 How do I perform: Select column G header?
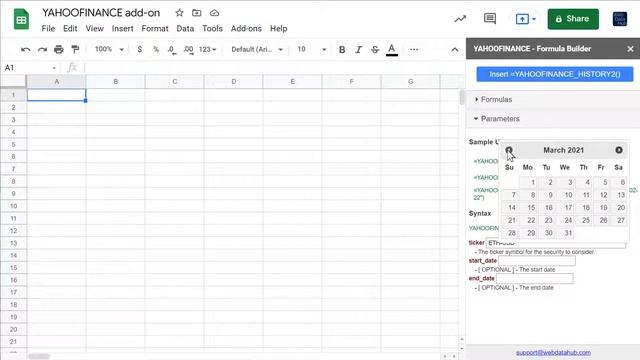(x=410, y=82)
